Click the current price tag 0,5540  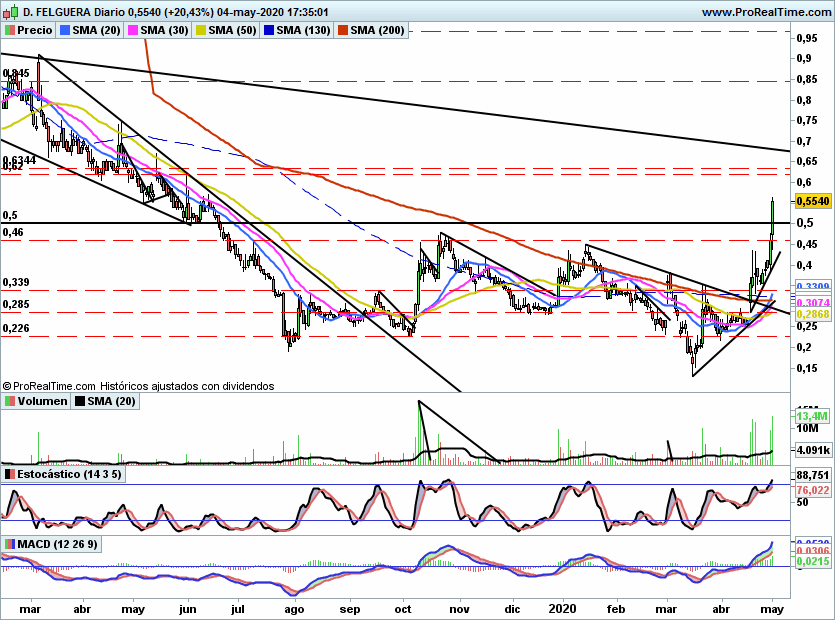click(811, 201)
